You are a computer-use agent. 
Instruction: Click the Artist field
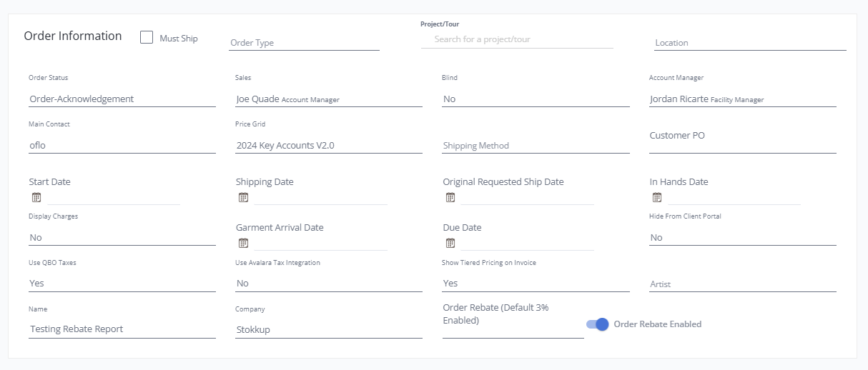tap(742, 284)
